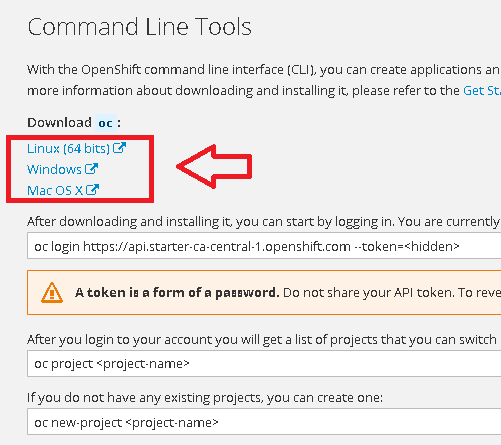Click the bold token password warning text
Screen dimensions: 501x445
177,293
